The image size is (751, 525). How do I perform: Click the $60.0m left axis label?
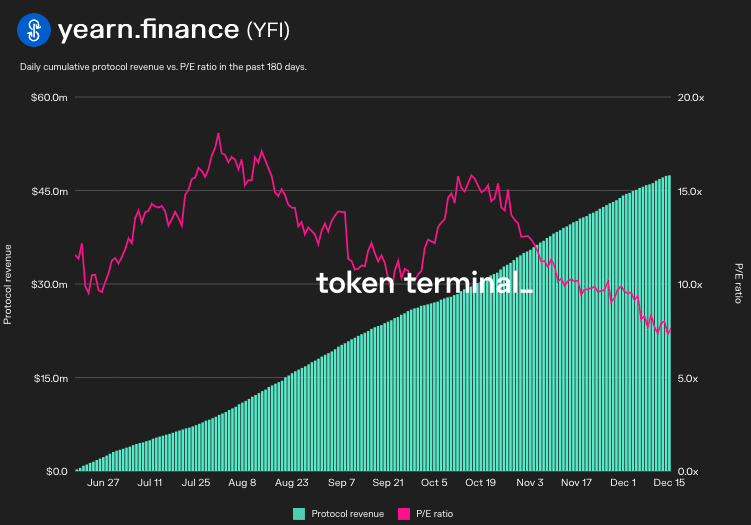tap(47, 98)
